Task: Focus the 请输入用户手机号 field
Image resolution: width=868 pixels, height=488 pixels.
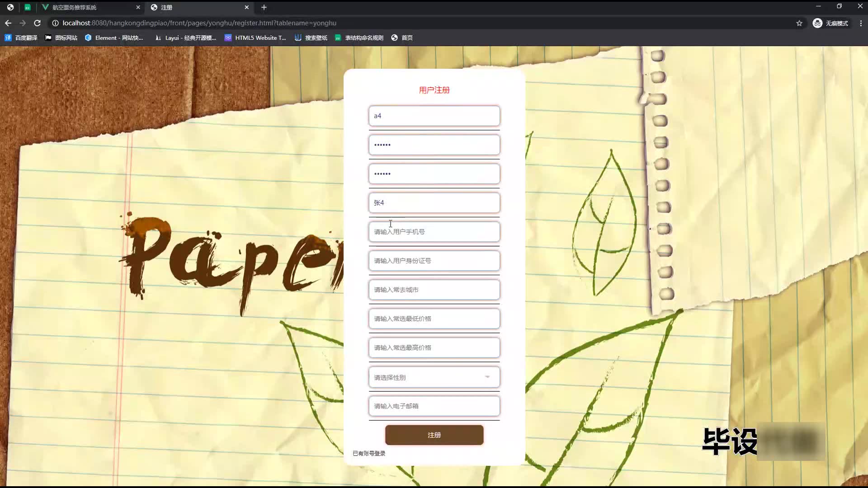Action: pos(434,232)
